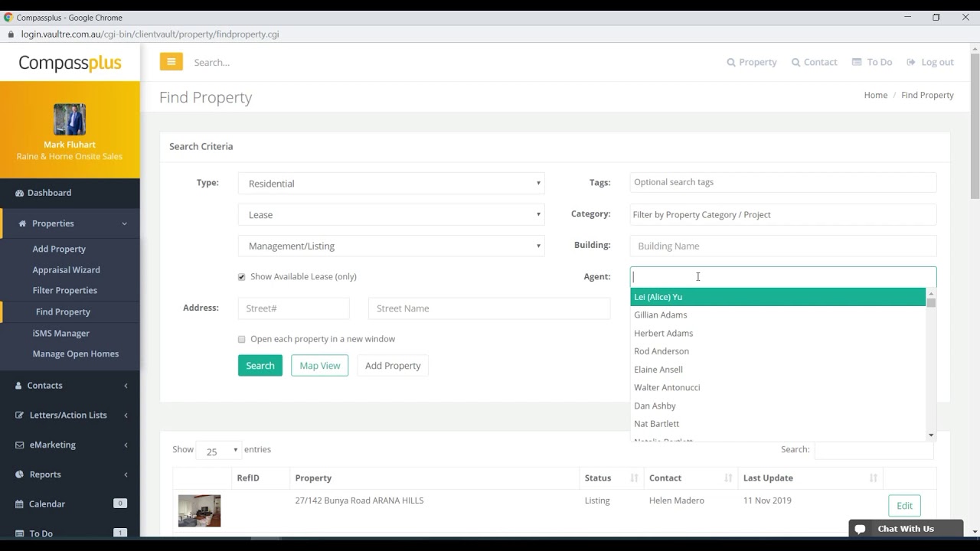Check Open each property in a new window

[x=242, y=339]
